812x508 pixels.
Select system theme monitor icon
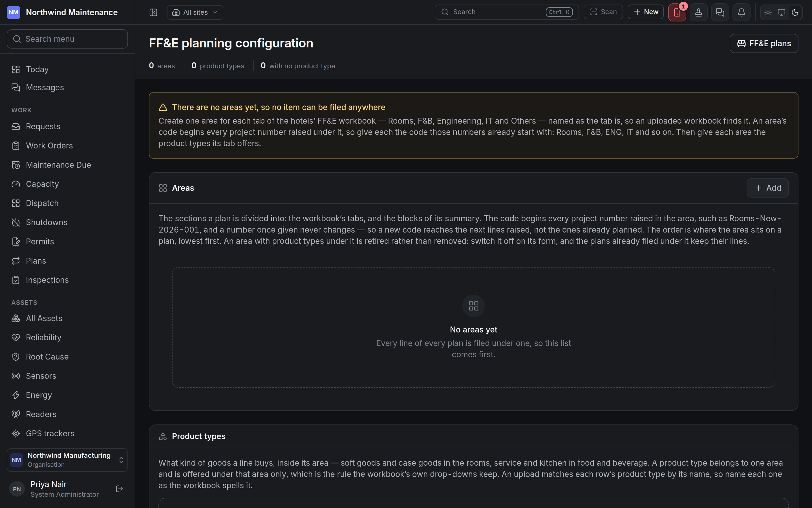(x=781, y=12)
